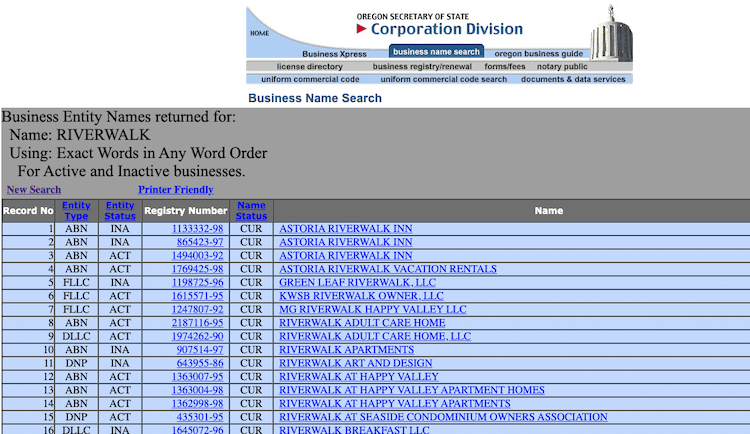Open RIVERWALK ADULT CARE HOME, LLC
The image size is (750, 434).
click(375, 336)
